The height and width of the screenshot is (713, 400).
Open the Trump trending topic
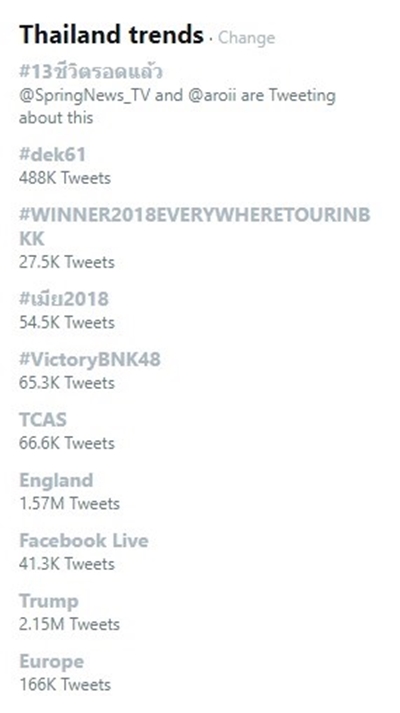click(49, 602)
